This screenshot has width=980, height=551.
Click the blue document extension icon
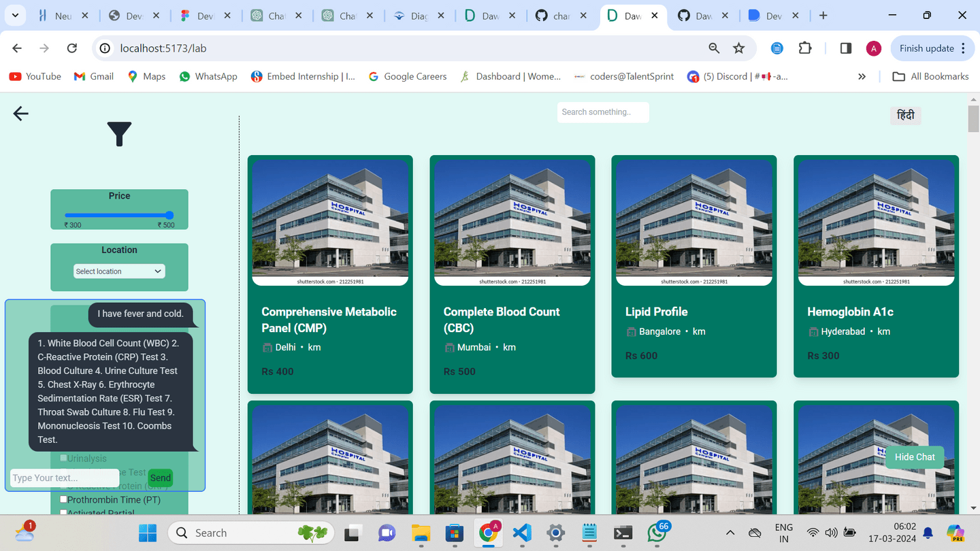(777, 48)
